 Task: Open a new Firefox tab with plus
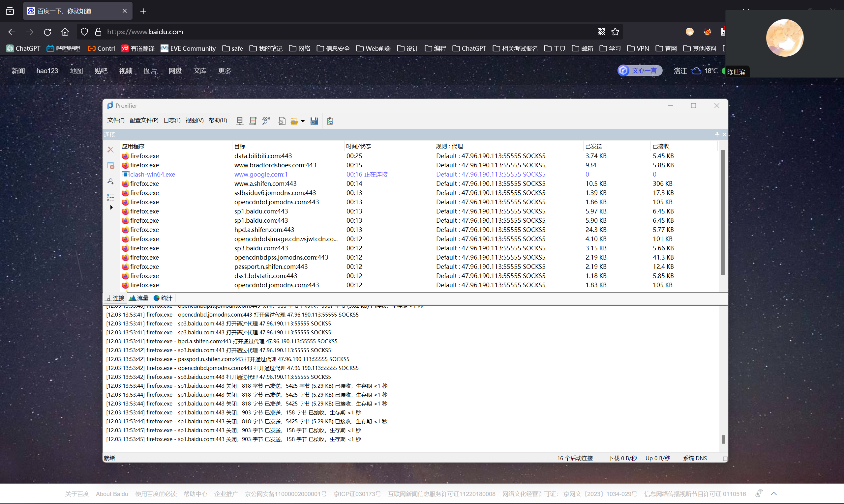pyautogui.click(x=143, y=11)
